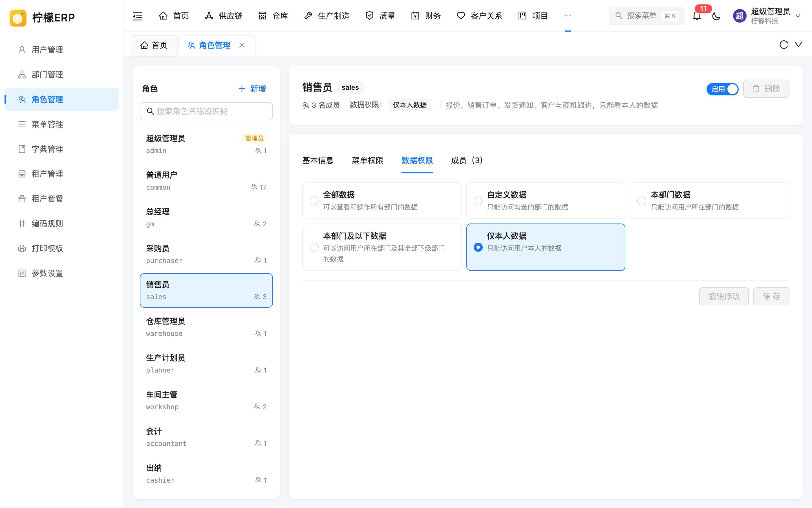
Task: Open 租户管理 in the sidebar
Action: [x=62, y=174]
